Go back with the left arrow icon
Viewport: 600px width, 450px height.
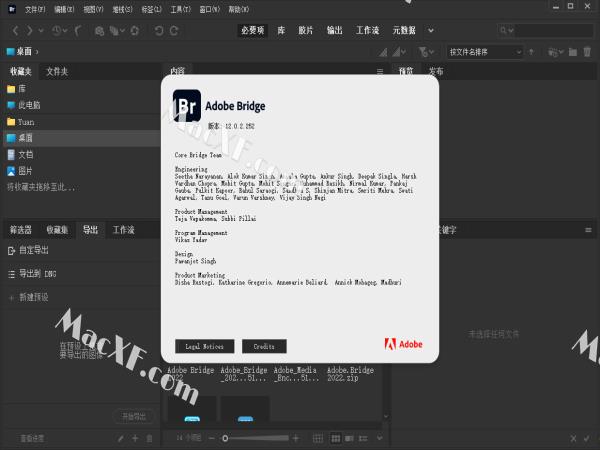[x=15, y=30]
